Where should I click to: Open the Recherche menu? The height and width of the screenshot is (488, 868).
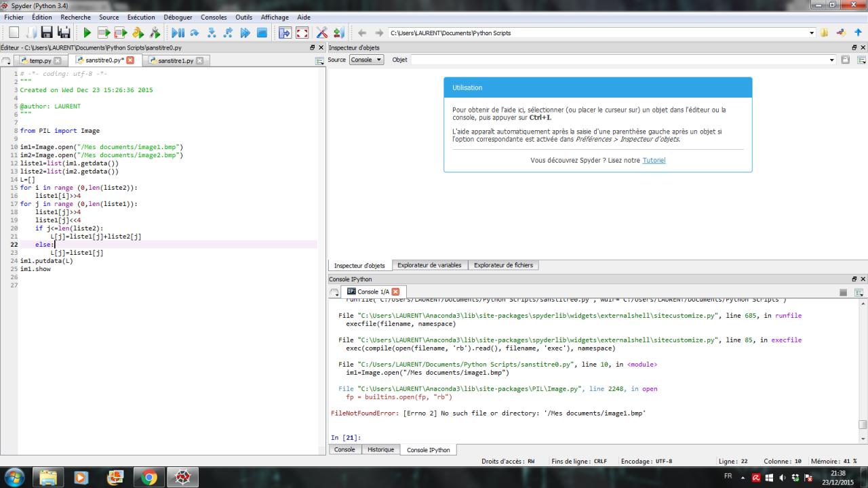[75, 17]
